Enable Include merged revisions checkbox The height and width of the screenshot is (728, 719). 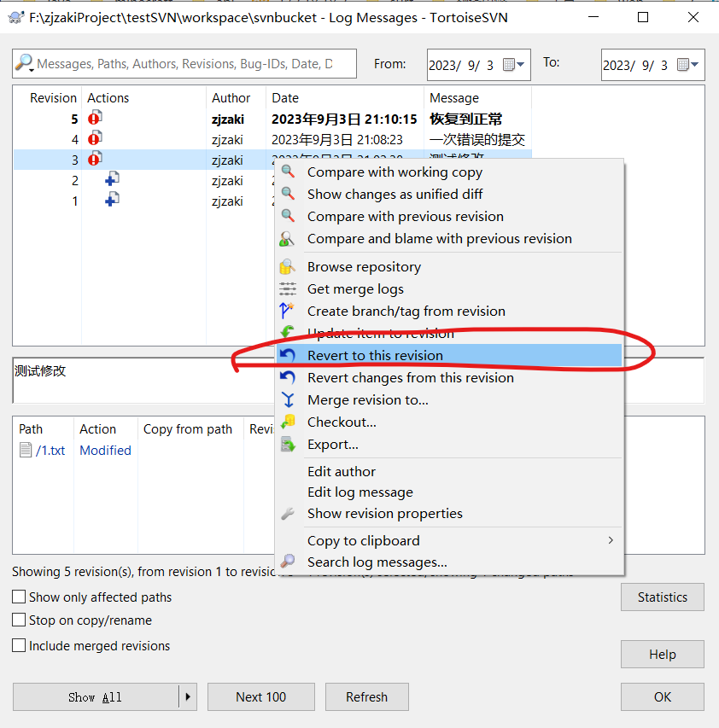19,645
